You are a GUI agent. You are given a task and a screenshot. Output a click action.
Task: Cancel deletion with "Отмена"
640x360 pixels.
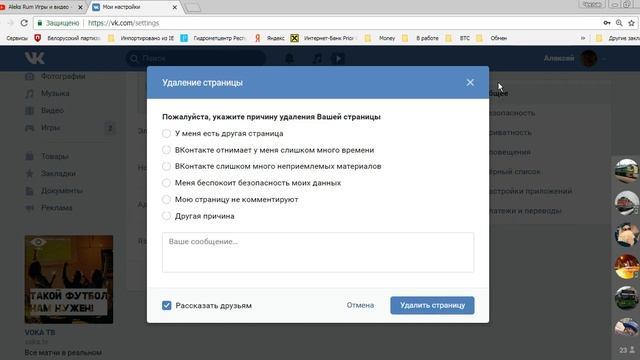click(360, 305)
